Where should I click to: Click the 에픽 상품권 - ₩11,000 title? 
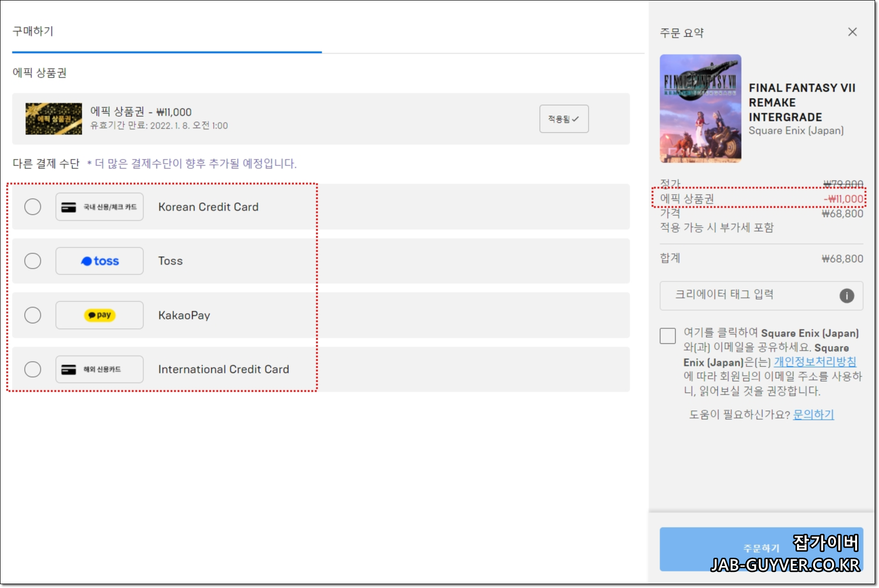[141, 112]
